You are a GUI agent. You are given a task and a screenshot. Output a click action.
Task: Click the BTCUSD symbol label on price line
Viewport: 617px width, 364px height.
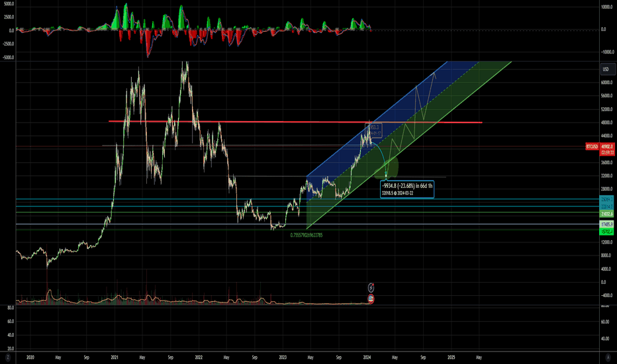(592, 146)
